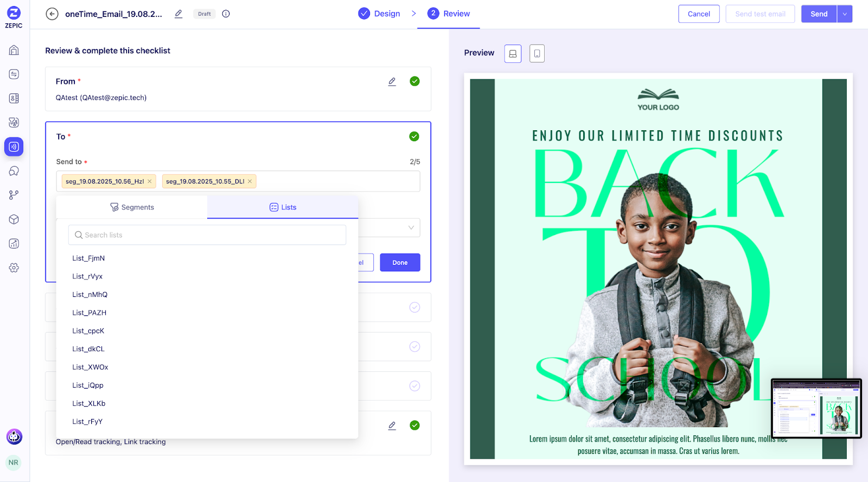
Task: Click the tracking section green checkmark
Action: click(x=415, y=426)
